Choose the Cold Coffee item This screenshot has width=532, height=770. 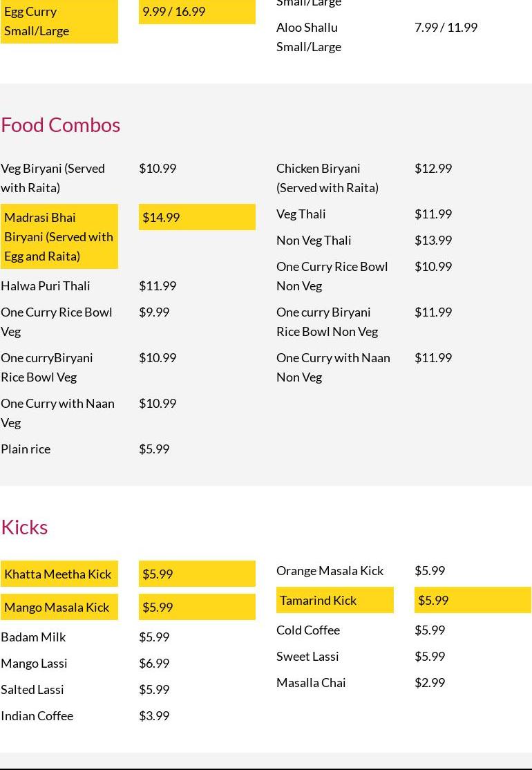tap(308, 630)
